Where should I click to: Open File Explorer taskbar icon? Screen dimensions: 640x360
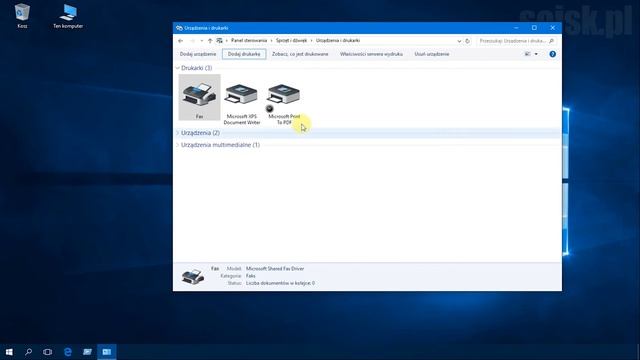87,352
